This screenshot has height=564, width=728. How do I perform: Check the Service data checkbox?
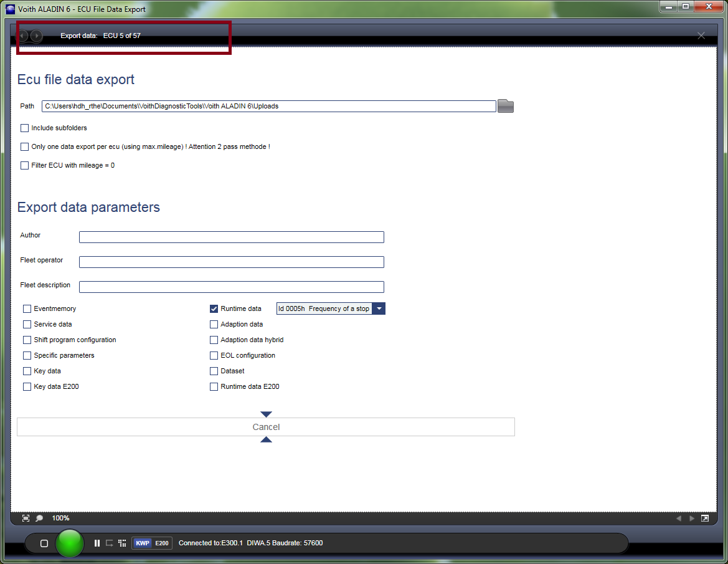click(27, 324)
